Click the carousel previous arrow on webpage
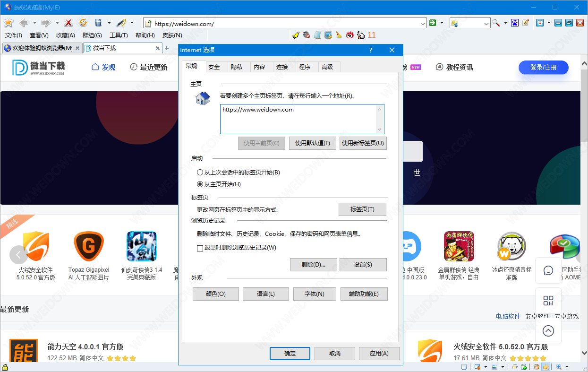Viewport: 588px width, 372px height. tap(19, 255)
